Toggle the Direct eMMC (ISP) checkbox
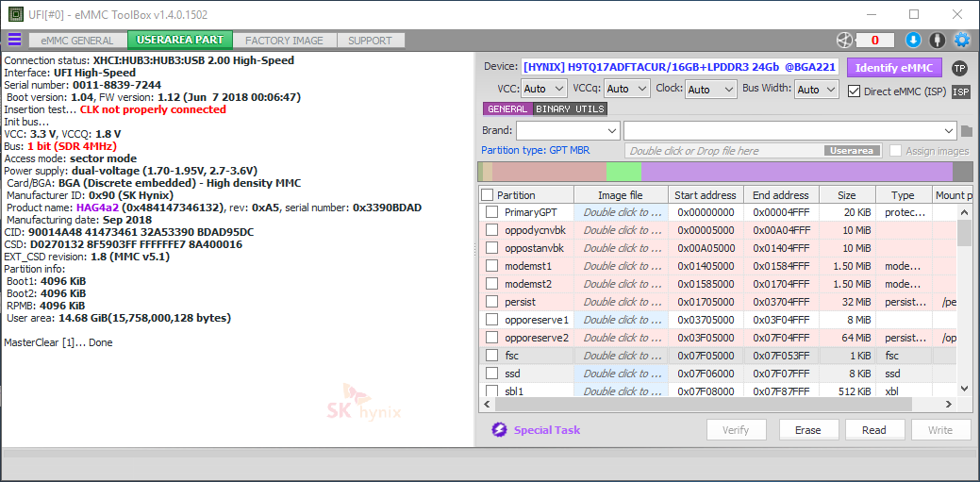Screen dimensions: 980x482 [x=854, y=91]
